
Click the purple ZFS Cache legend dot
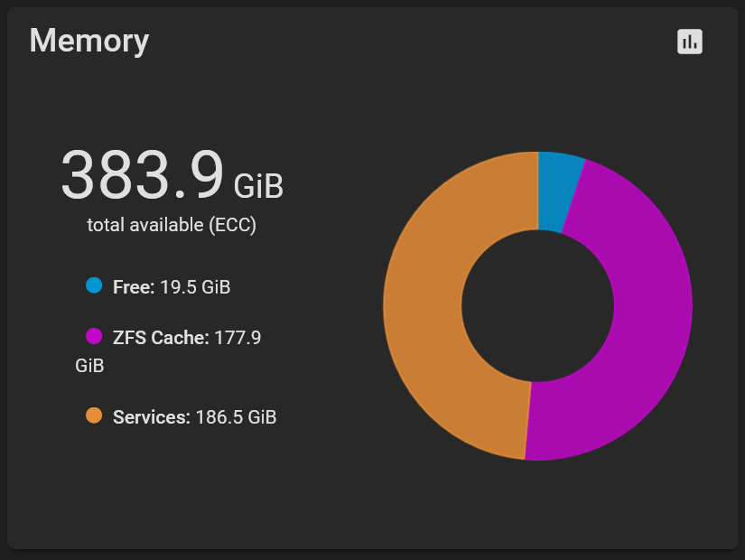click(94, 336)
